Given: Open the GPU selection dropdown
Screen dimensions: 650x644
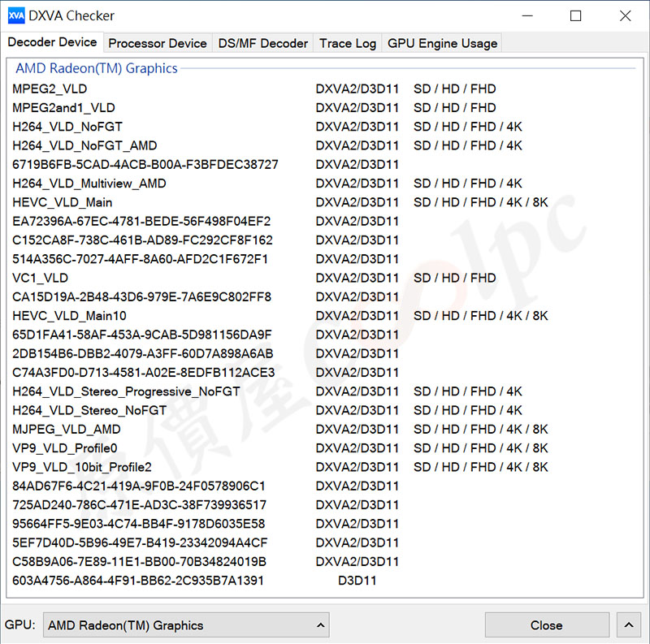Looking at the screenshot, I should [x=186, y=625].
